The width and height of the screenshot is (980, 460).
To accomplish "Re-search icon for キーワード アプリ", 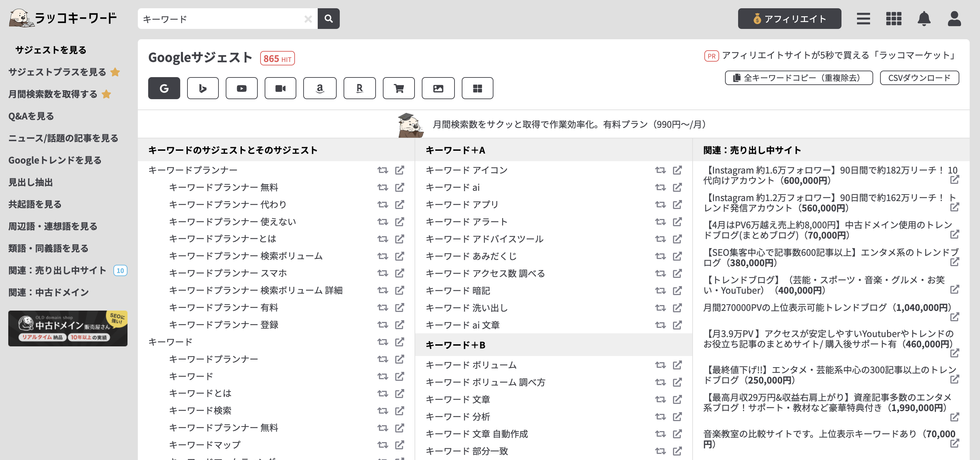I will [661, 205].
